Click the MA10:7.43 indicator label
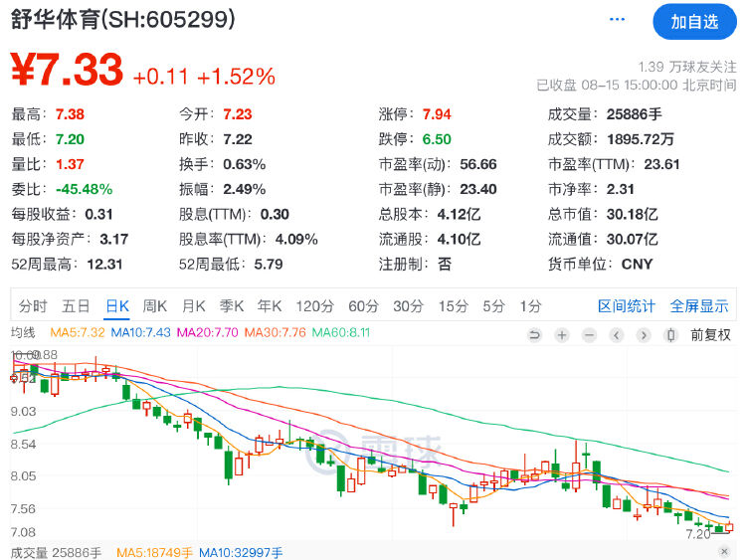This screenshot has height=560, width=746. pos(140,332)
